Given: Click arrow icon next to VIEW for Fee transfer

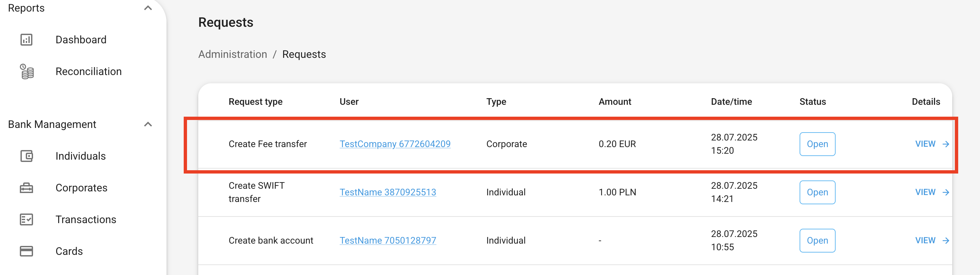Looking at the screenshot, I should [946, 144].
